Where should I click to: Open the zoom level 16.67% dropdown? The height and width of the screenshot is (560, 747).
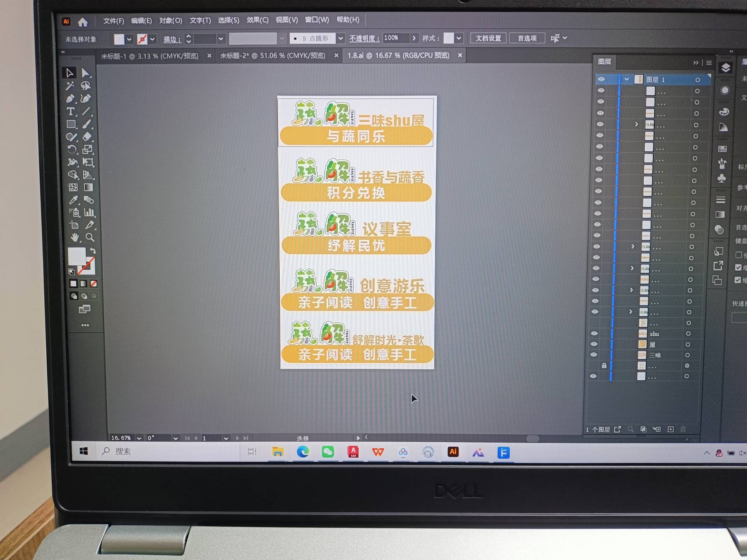[x=139, y=438]
